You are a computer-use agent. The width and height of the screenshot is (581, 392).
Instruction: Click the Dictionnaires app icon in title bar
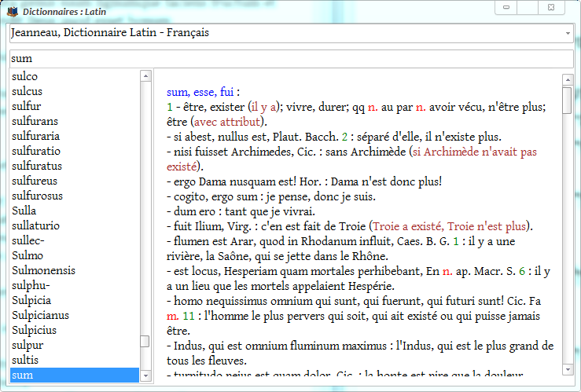(13, 12)
